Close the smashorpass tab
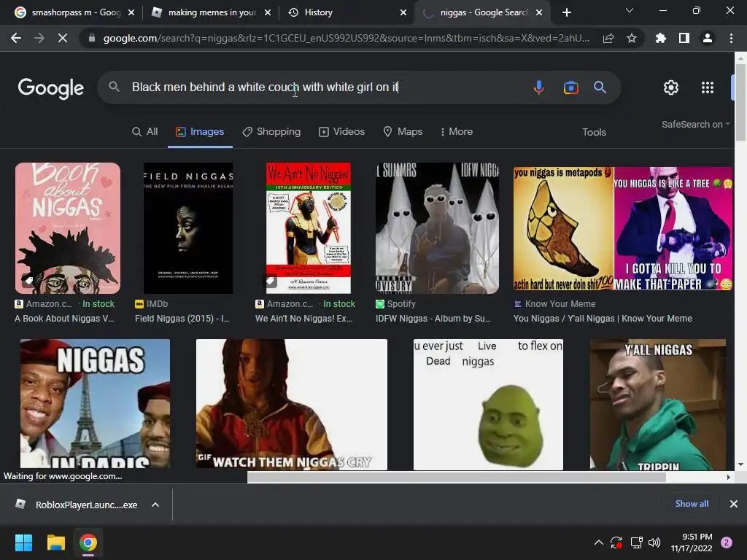Image resolution: width=747 pixels, height=560 pixels. click(x=131, y=12)
